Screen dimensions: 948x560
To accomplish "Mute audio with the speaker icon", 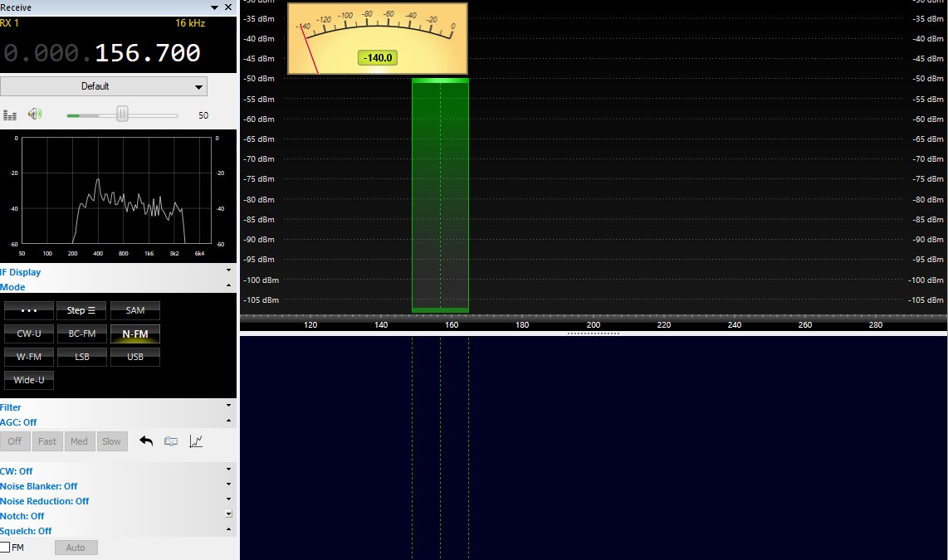I will [34, 114].
